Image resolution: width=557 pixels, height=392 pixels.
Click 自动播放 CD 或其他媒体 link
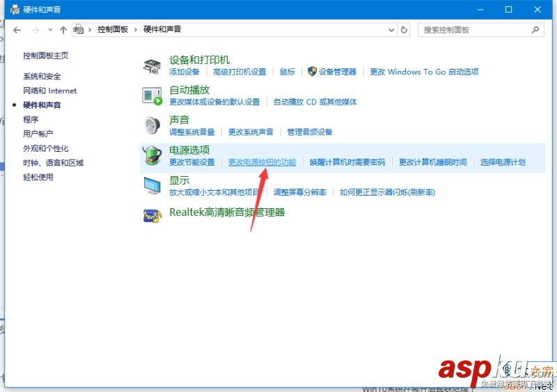315,102
